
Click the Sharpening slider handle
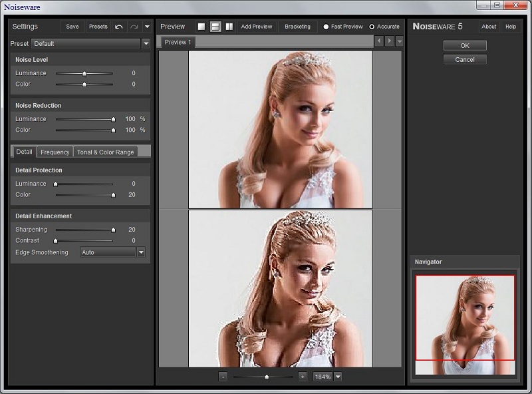click(113, 230)
